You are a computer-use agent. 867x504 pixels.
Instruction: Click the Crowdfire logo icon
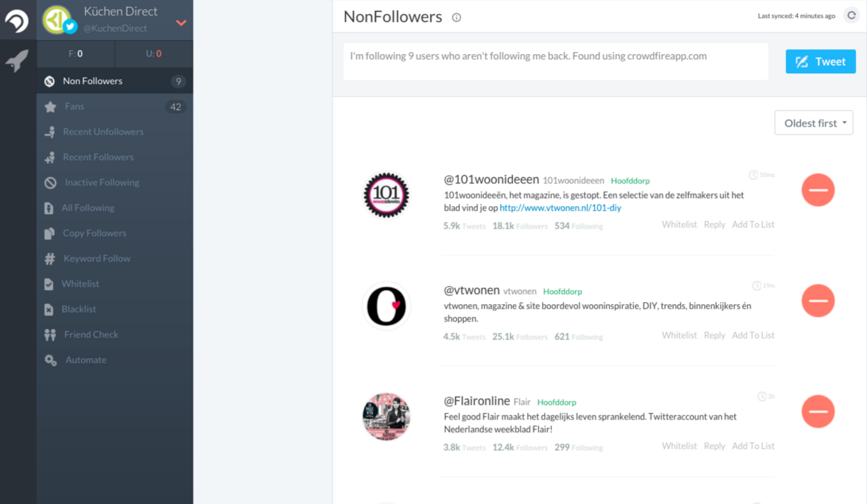pos(17,21)
